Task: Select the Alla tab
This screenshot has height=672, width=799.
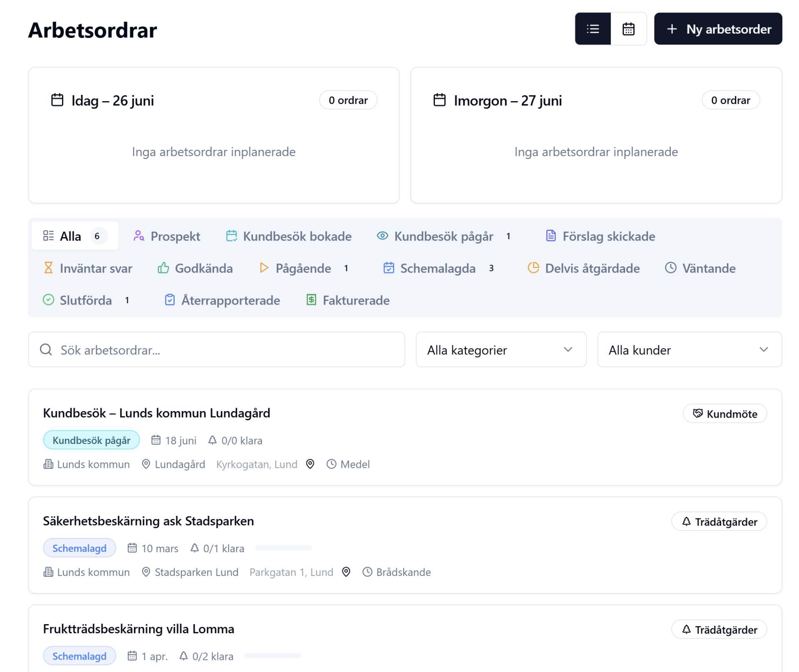Action: click(75, 236)
